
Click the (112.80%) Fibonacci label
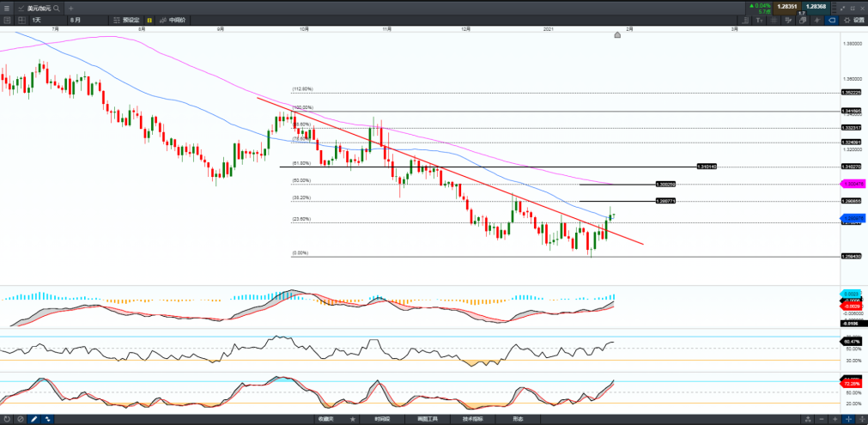coord(303,88)
